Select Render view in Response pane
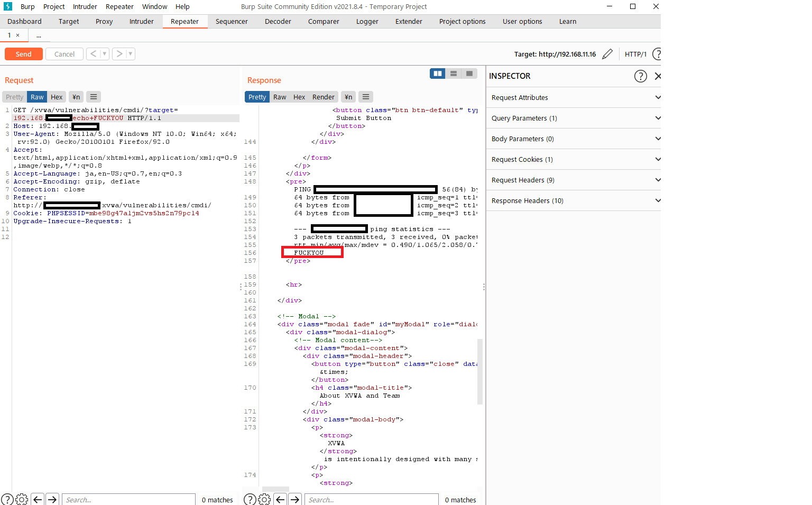 [324, 97]
